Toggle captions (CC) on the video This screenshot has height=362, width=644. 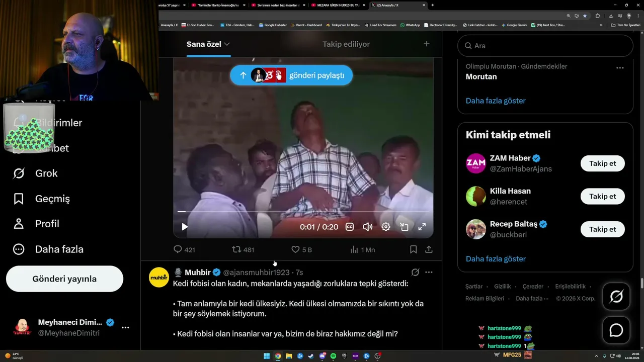tap(350, 227)
